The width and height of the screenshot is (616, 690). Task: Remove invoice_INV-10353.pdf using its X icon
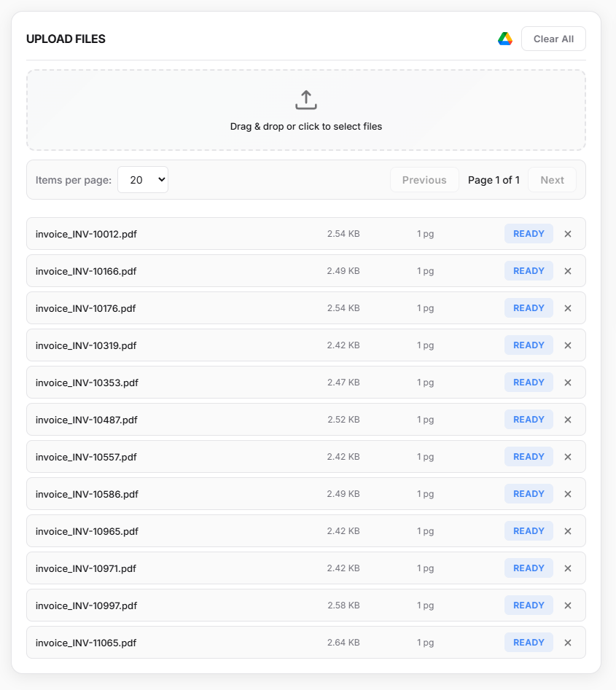(x=568, y=383)
